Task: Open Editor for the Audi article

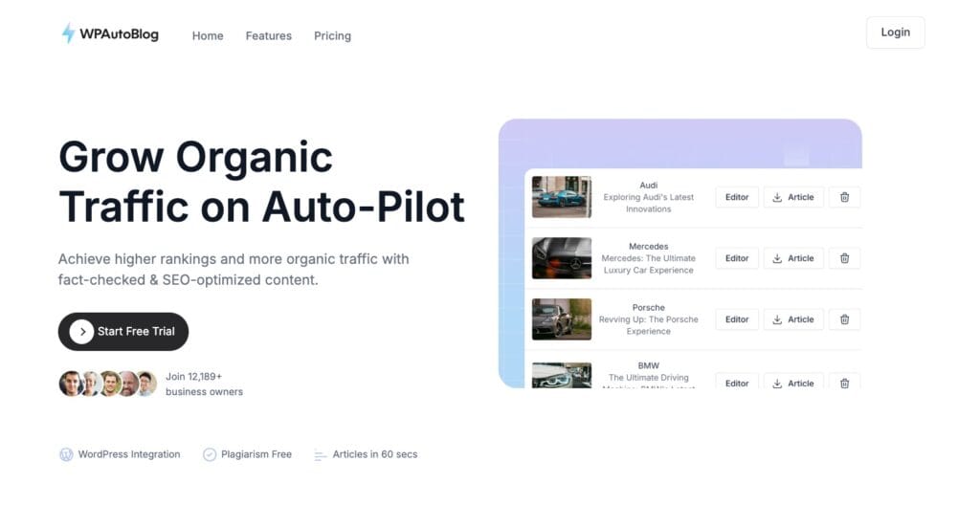Action: pos(737,197)
